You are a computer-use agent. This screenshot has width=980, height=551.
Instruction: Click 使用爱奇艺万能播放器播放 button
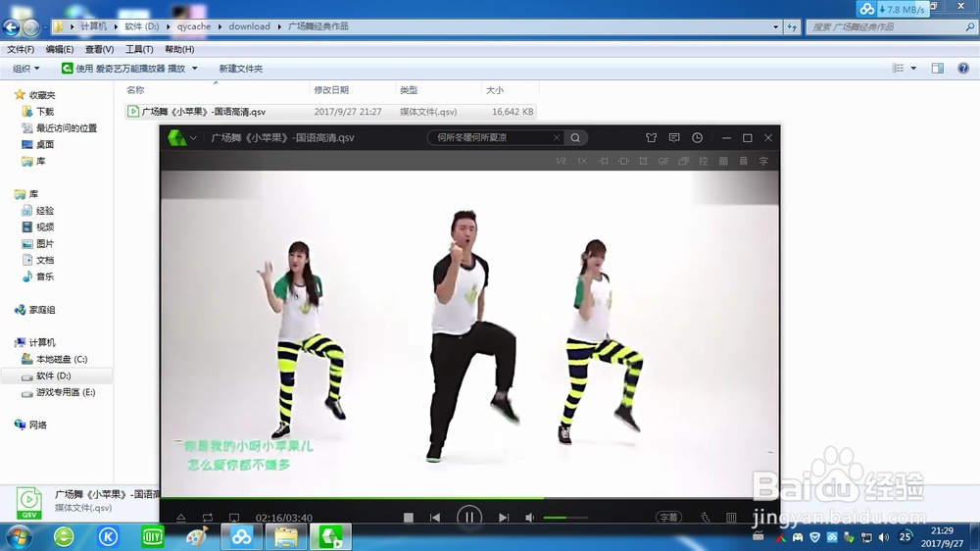(123, 69)
